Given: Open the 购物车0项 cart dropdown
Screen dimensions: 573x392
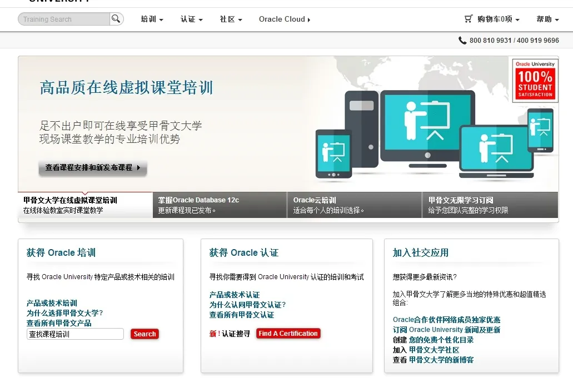Looking at the screenshot, I should pyautogui.click(x=498, y=19).
